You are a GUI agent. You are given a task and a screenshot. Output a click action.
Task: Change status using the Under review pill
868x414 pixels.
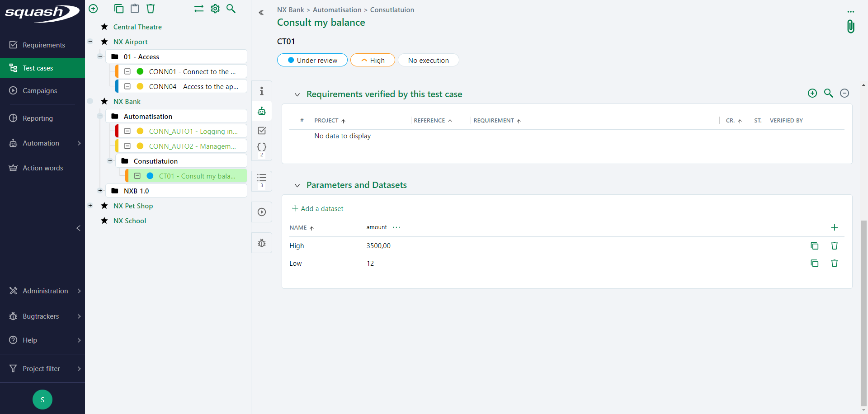click(x=312, y=60)
